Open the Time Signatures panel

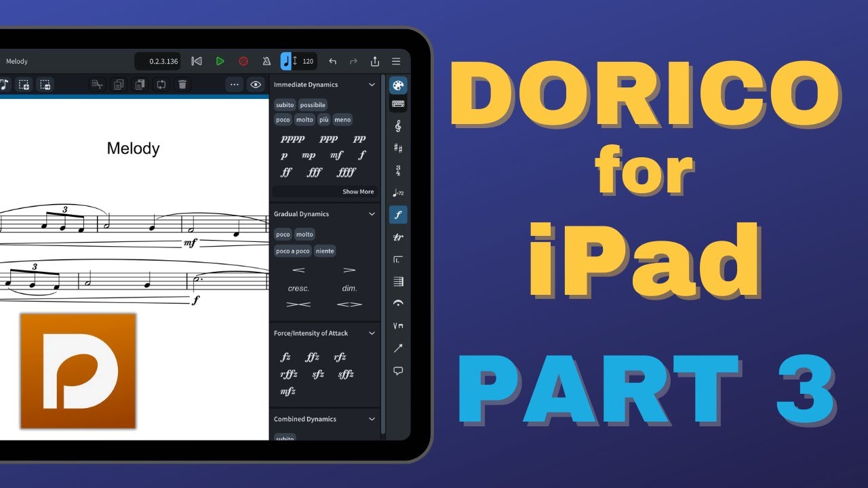pyautogui.click(x=398, y=171)
